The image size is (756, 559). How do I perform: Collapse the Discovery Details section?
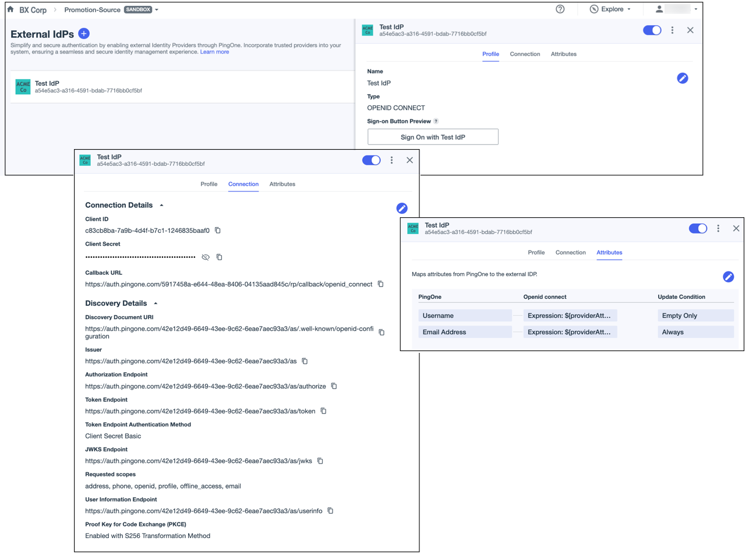pos(156,303)
